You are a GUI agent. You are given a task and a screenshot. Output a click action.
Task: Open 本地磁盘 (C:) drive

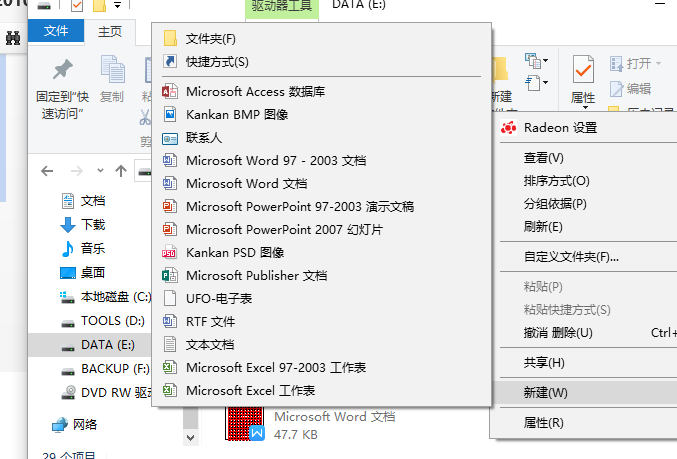coord(105,297)
